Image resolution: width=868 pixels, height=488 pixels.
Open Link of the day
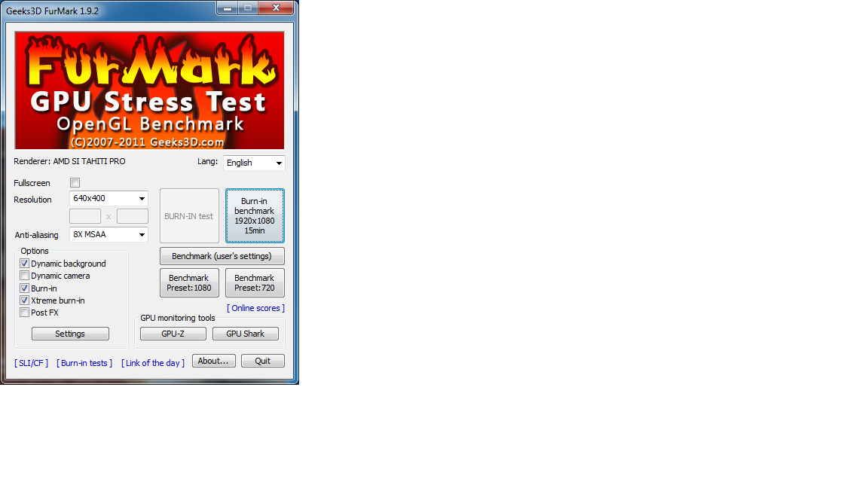click(153, 363)
